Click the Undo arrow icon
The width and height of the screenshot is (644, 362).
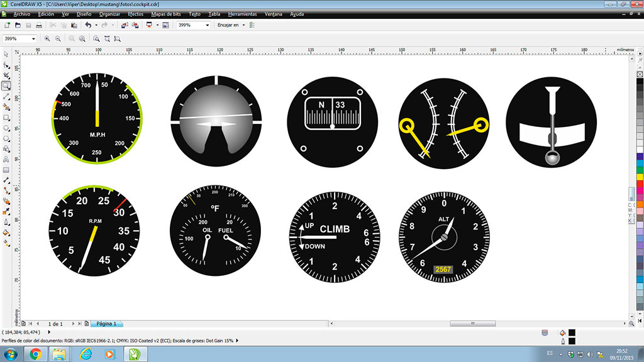87,25
